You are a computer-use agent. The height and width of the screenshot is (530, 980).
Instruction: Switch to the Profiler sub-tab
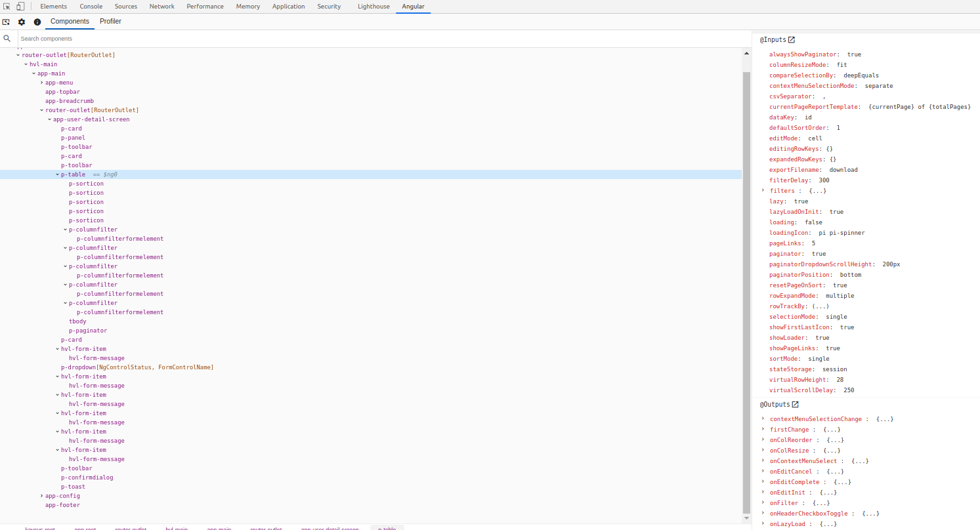(110, 22)
